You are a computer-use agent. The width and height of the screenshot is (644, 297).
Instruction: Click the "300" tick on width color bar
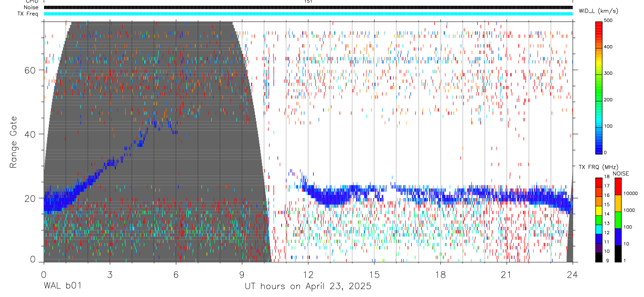pos(608,73)
